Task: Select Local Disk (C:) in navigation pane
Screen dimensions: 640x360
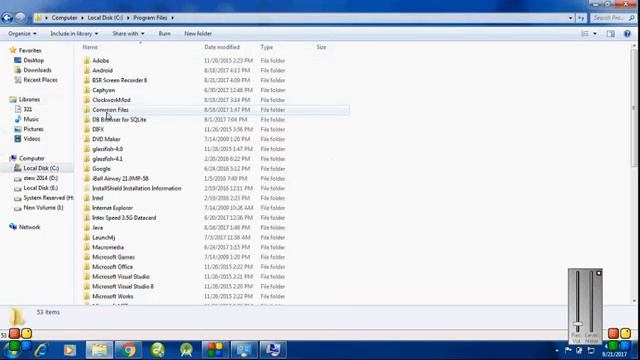Action: click(x=41, y=168)
